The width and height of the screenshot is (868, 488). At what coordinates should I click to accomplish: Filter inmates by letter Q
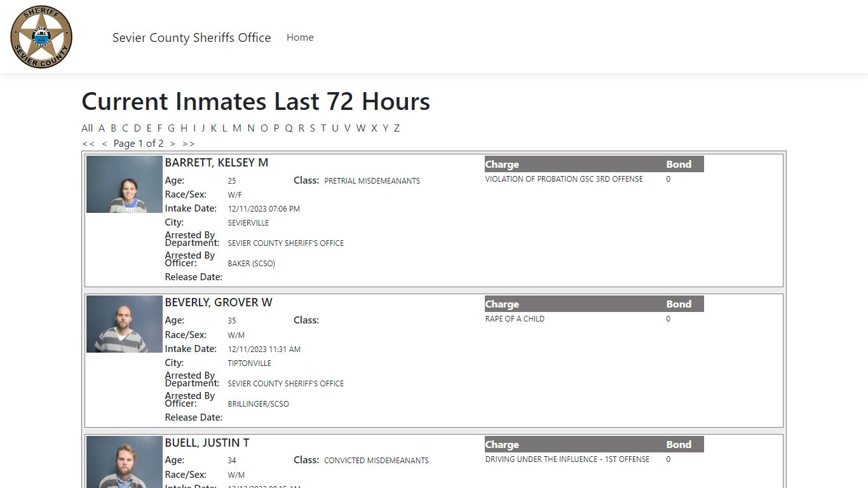click(x=288, y=128)
